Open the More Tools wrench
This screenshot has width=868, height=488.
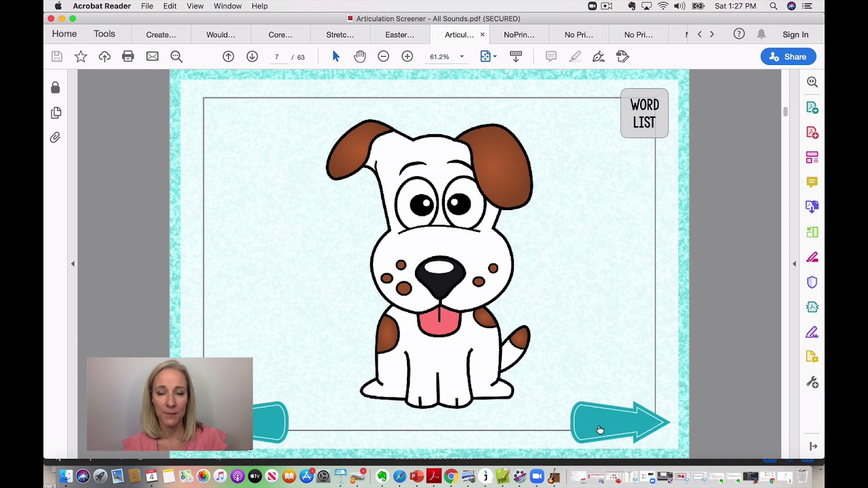[812, 382]
